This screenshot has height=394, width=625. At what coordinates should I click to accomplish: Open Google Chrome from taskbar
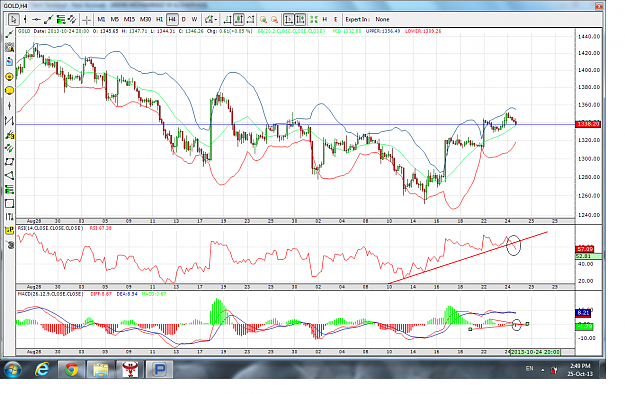[x=71, y=370]
